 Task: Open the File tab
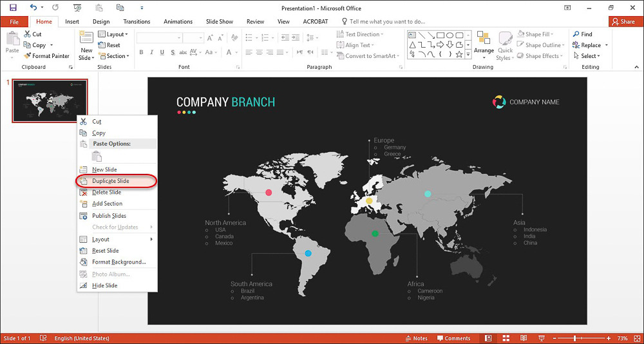click(x=14, y=22)
